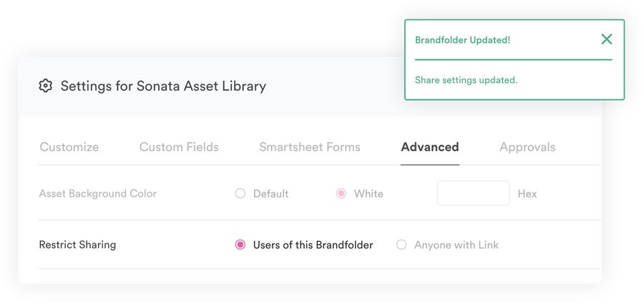Click the Settings for Sonata Asset Library heading

(x=163, y=87)
